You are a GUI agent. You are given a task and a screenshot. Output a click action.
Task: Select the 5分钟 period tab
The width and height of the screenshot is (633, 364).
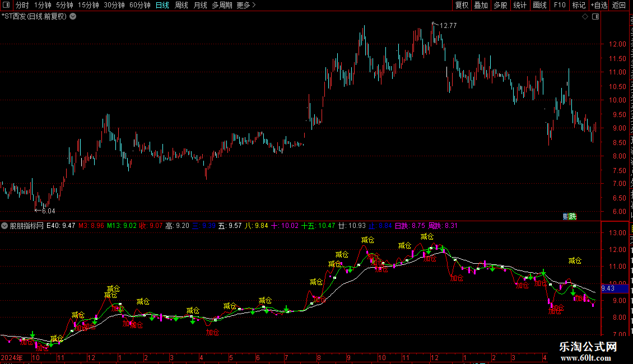(x=64, y=5)
